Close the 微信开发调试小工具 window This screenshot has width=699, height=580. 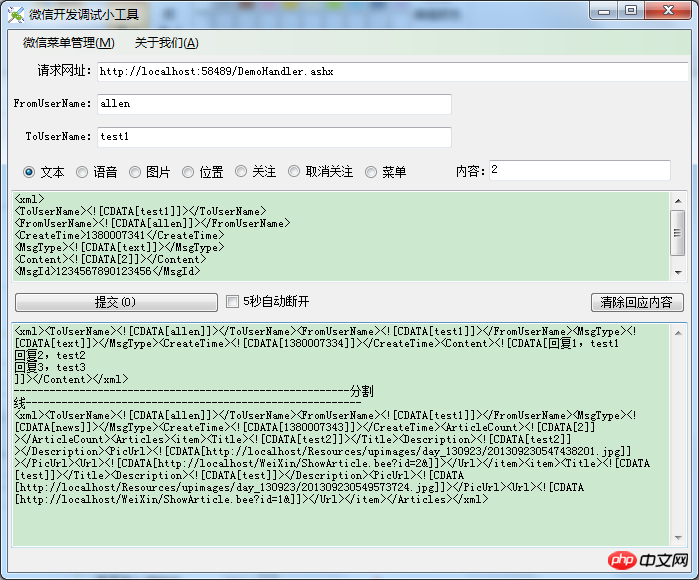[668, 11]
